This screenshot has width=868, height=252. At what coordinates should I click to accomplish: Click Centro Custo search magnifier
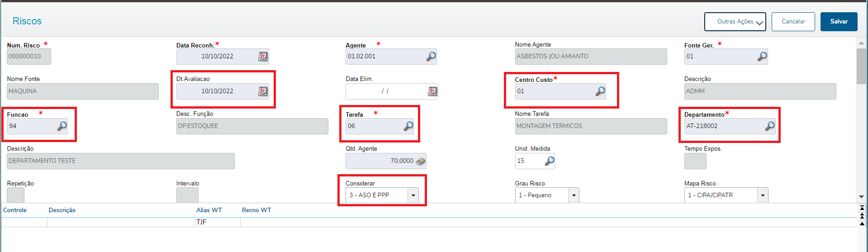click(600, 91)
